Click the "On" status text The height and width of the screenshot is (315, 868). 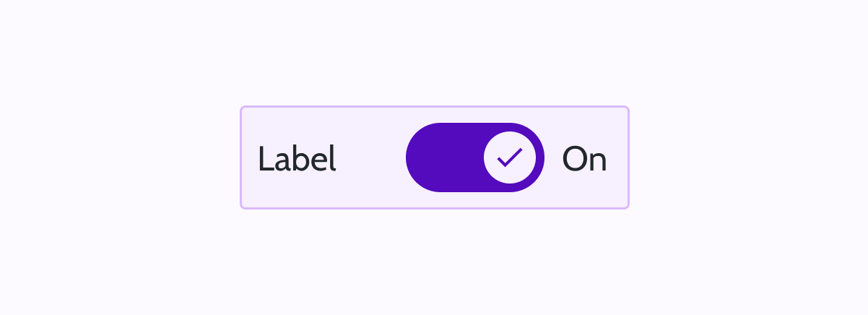[x=584, y=159]
